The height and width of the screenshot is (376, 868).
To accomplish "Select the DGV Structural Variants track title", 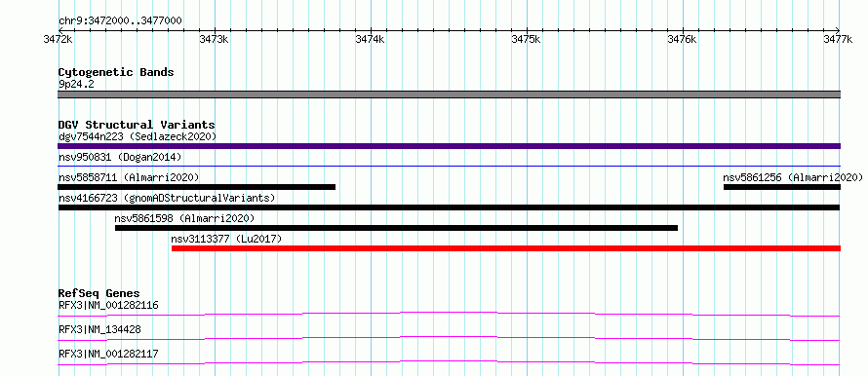I will tap(137, 125).
